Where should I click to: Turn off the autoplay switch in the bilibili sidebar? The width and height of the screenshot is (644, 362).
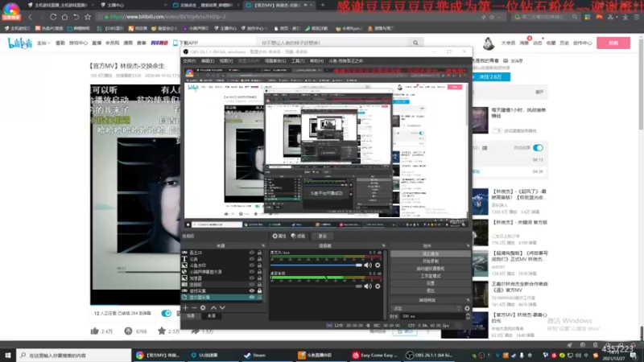tap(538, 148)
